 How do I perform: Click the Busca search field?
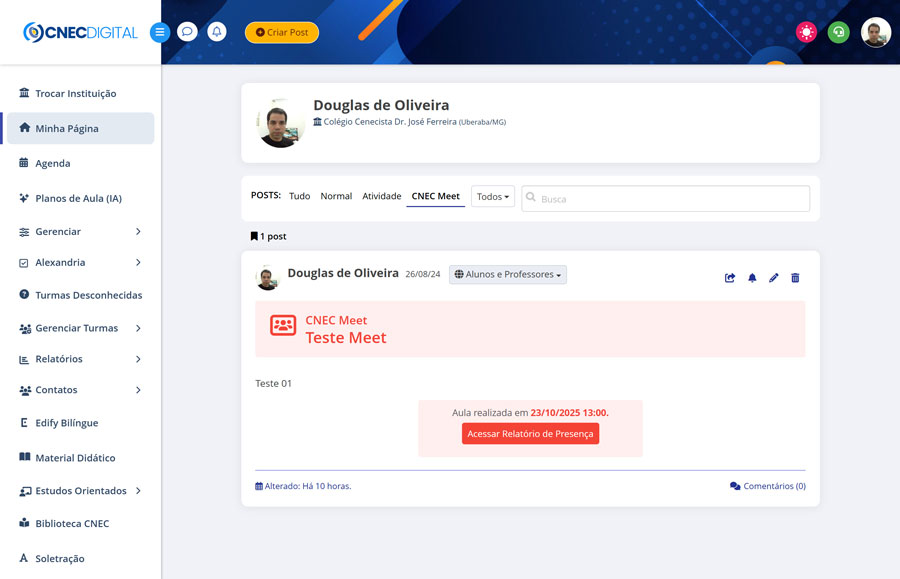click(670, 199)
